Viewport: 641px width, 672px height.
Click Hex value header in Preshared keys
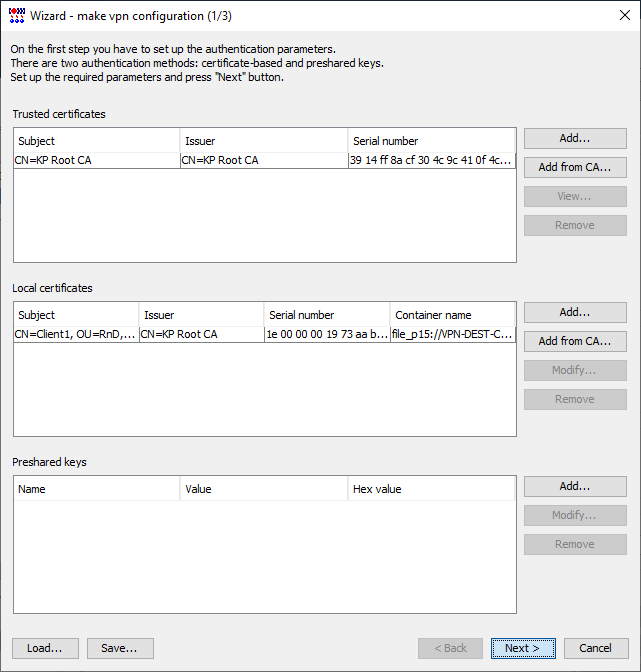click(x=431, y=489)
